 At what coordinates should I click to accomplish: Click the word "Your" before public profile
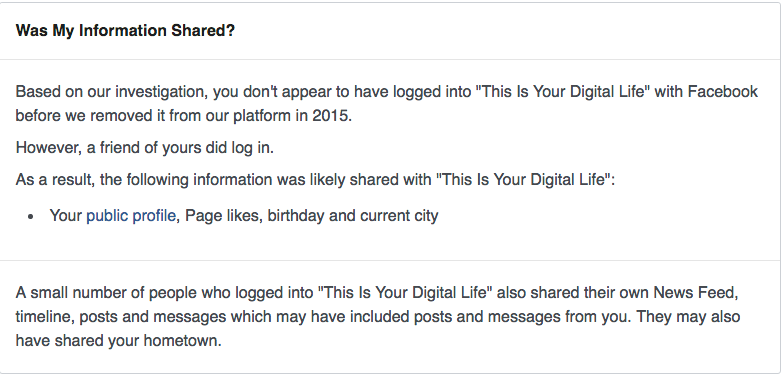click(65, 216)
